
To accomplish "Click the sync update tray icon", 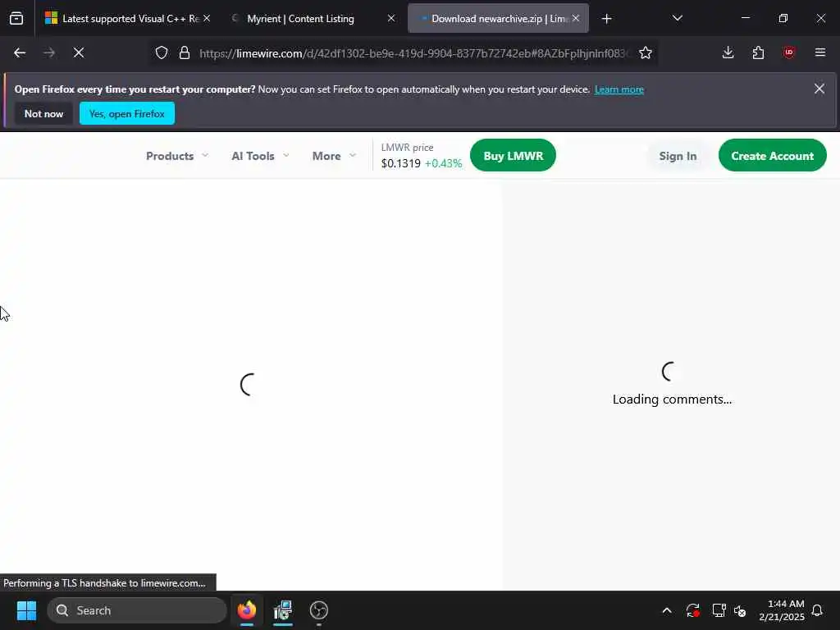I will (x=692, y=610).
